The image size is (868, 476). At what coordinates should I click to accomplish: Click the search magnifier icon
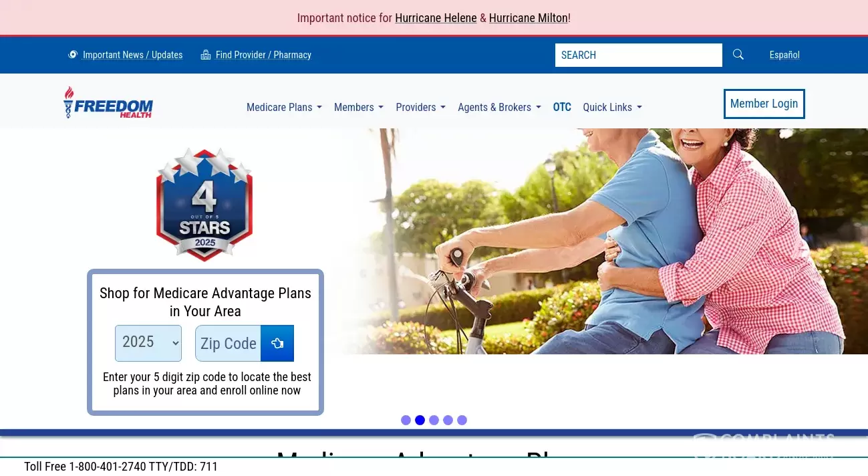tap(738, 55)
